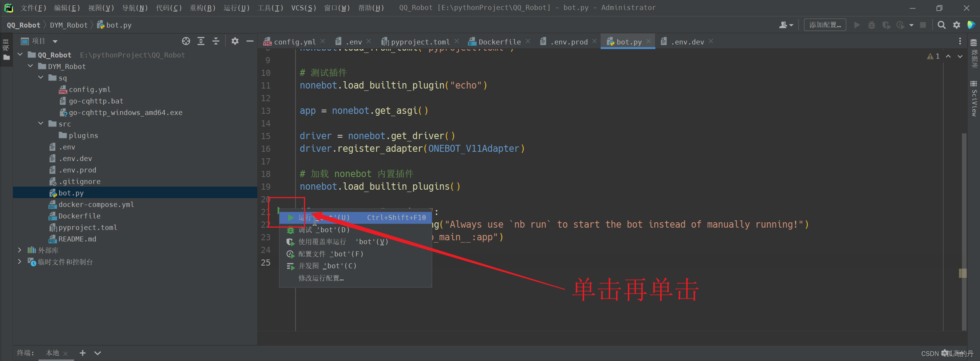Viewport: 980px width, 361px height.
Task: Click the warning indicator showing 1
Action: pos(933,56)
